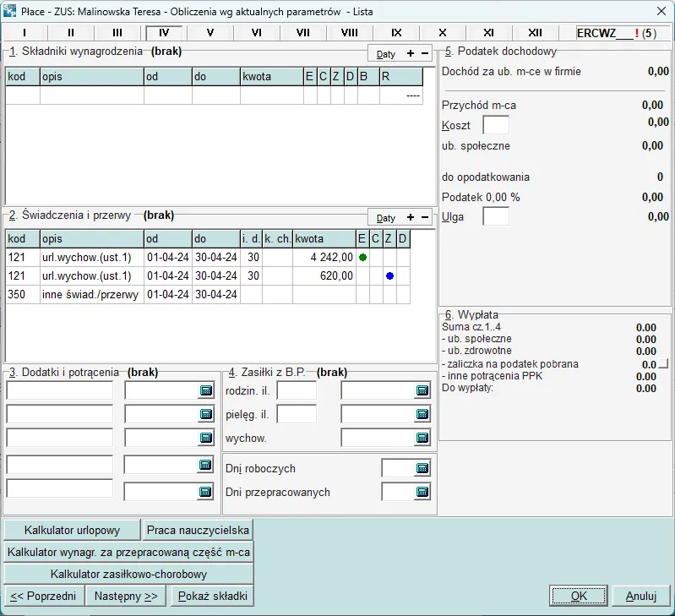Click blue dot in Z column of second row
This screenshot has height=616, width=675.
coord(389,275)
